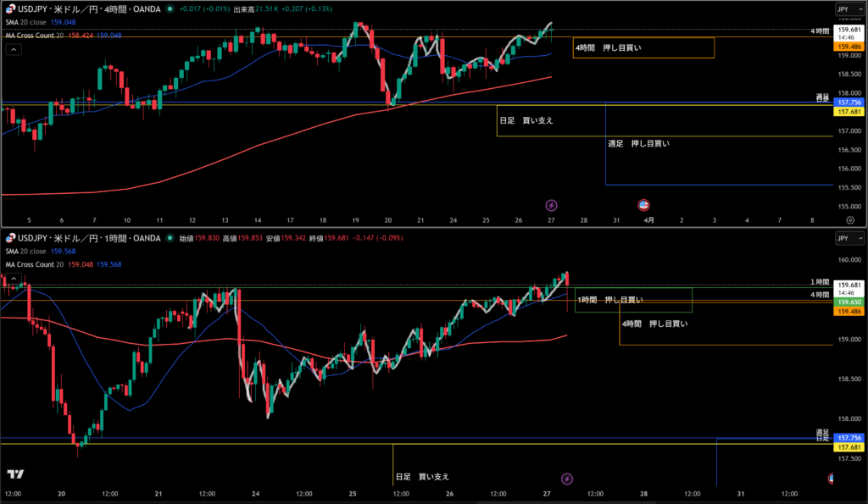868x504 pixels.
Task: Select the 週足 押し目買い rectangle label
Action: click(638, 144)
